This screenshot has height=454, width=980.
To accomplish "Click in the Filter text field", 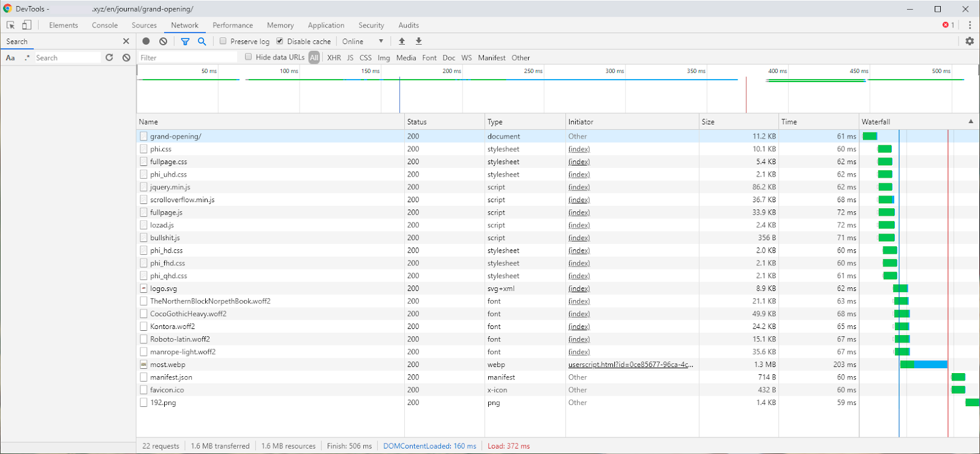I will click(187, 58).
